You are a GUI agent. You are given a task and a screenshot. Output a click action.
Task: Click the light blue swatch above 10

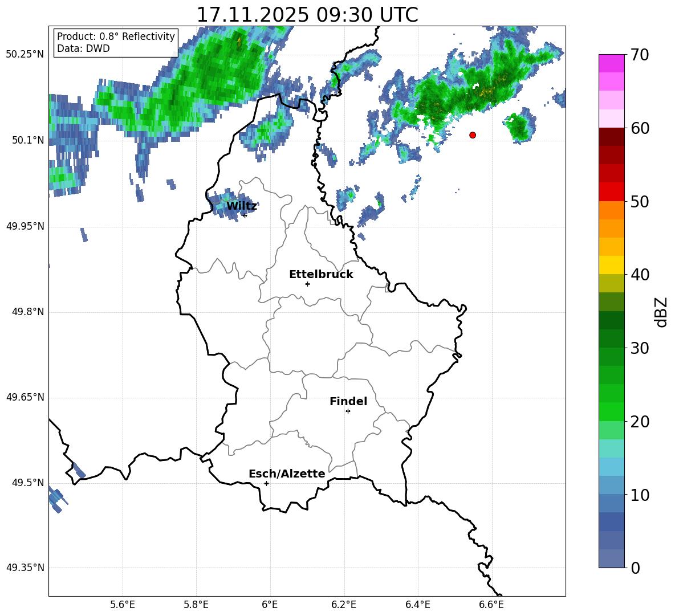click(611, 467)
